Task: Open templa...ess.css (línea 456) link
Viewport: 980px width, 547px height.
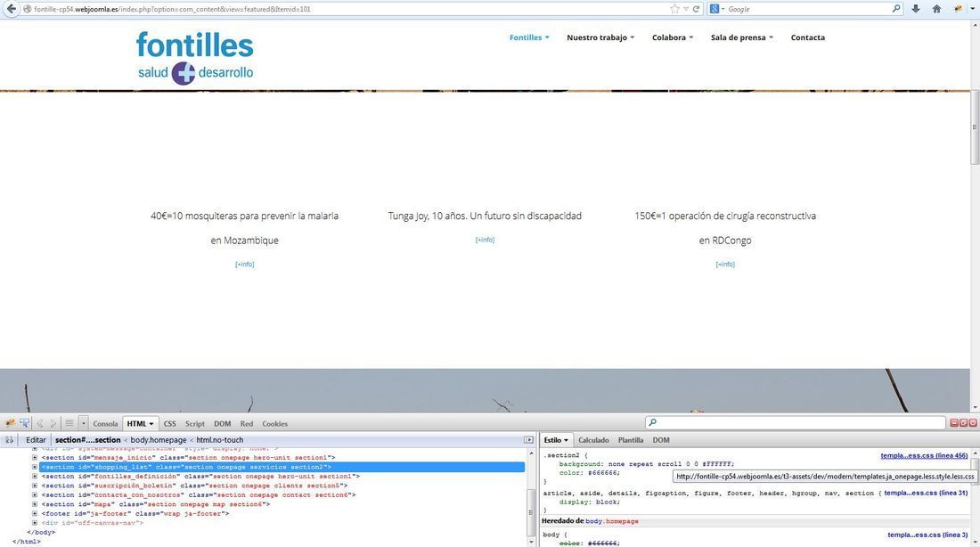Action: (x=924, y=456)
